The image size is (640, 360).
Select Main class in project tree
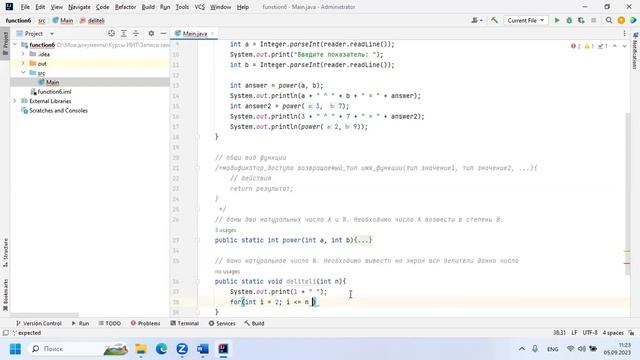coord(52,82)
